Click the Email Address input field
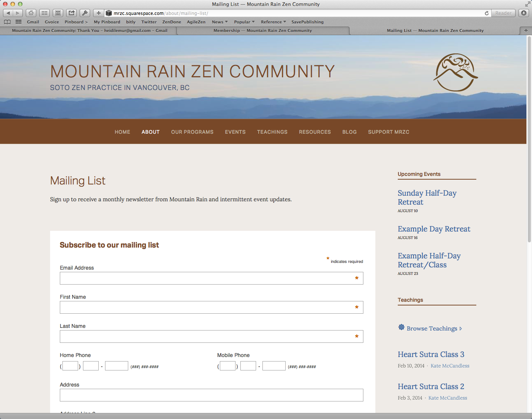The width and height of the screenshot is (532, 419). [x=212, y=278]
